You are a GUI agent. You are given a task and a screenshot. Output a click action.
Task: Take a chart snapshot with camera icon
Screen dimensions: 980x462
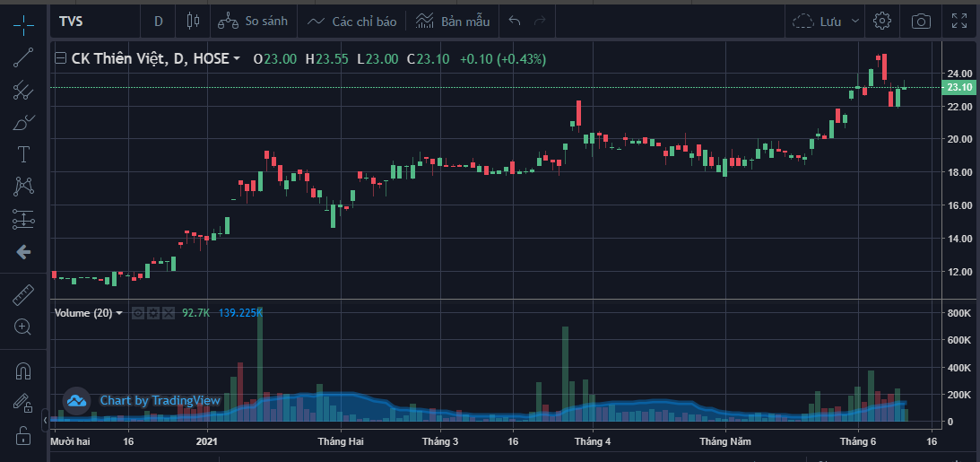[x=921, y=21]
